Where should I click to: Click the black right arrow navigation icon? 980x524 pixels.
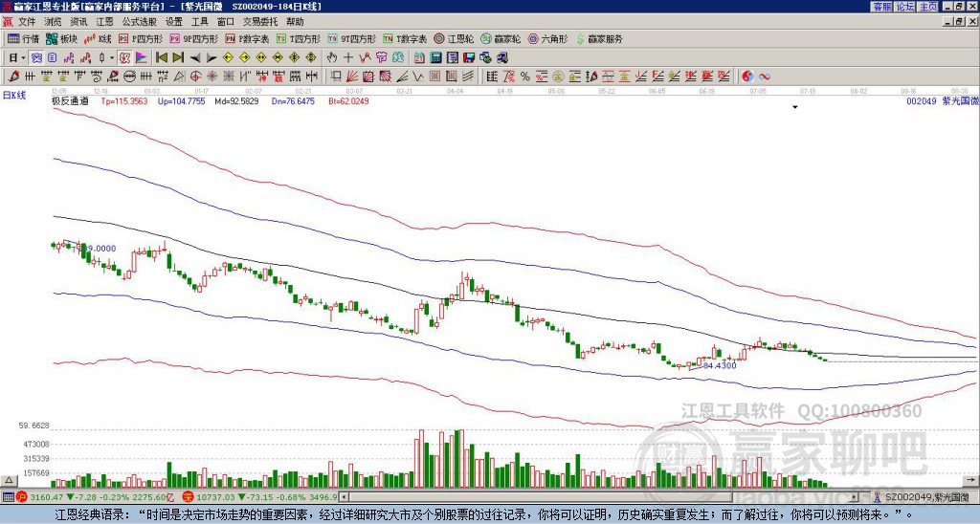[212, 58]
